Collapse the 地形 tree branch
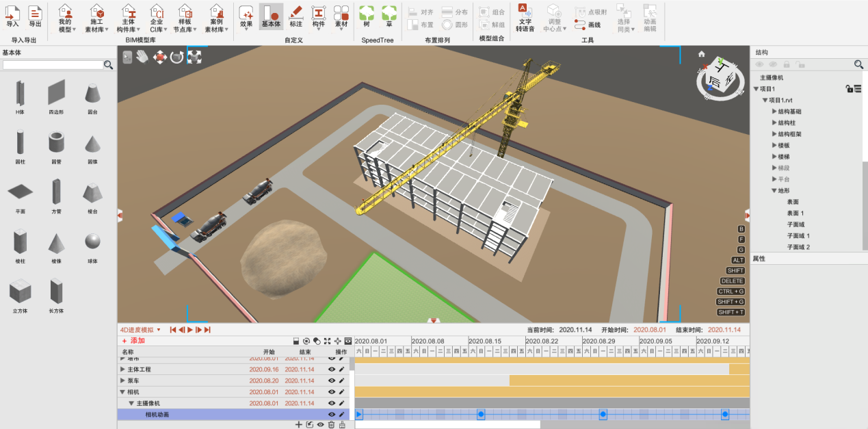This screenshot has height=429, width=868. (x=774, y=190)
